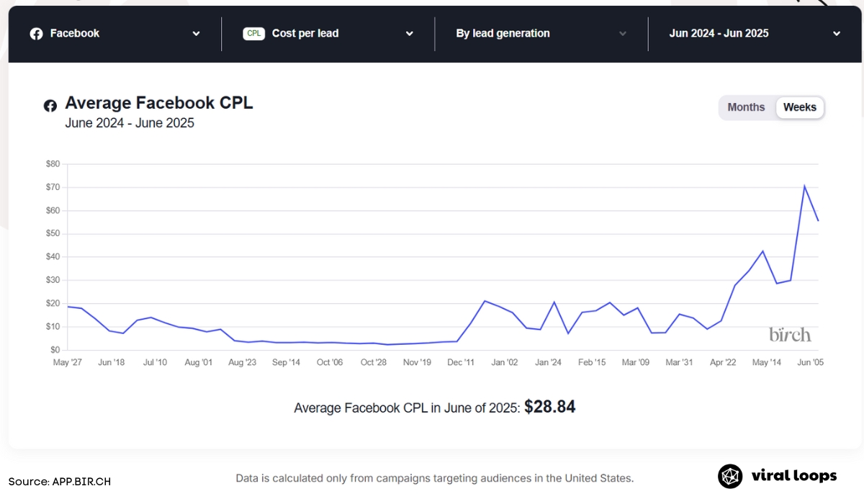Click the Nov '19 x-axis label
This screenshot has height=504, width=864.
pos(417,362)
